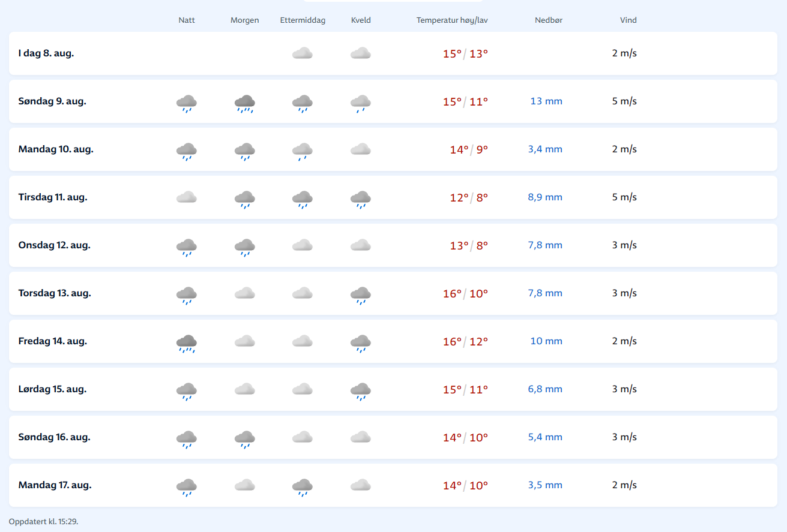Click Tuesday 11 Aug night cloud icon
Viewport: 787px width, 532px height.
point(187,197)
